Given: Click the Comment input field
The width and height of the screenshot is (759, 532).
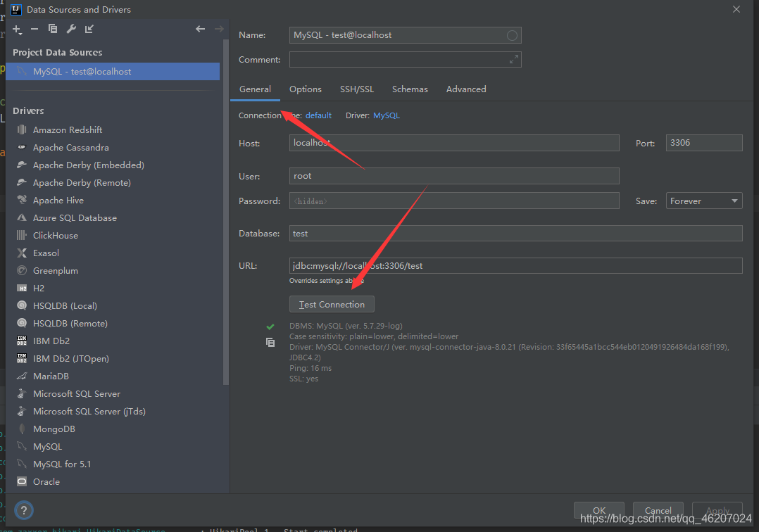Looking at the screenshot, I should pyautogui.click(x=405, y=60).
